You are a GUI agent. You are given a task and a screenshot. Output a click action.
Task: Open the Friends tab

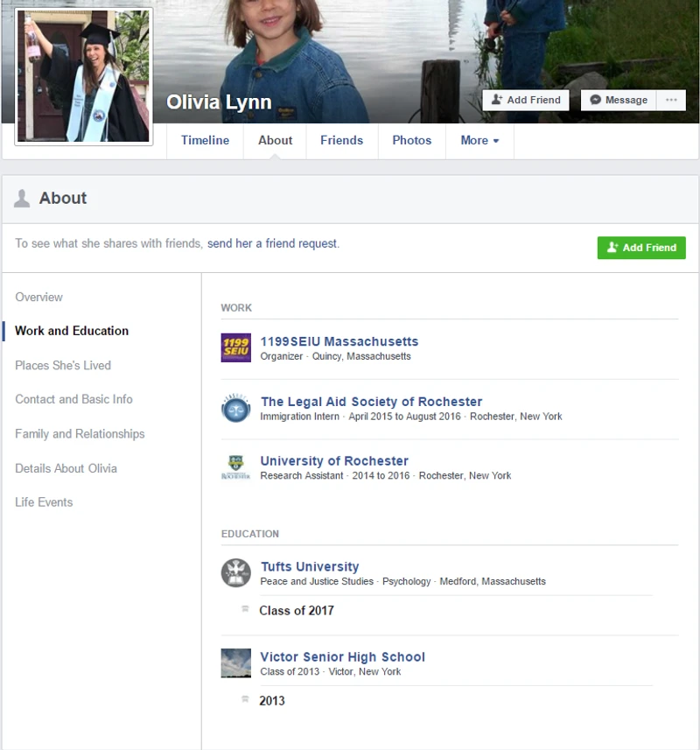point(342,140)
